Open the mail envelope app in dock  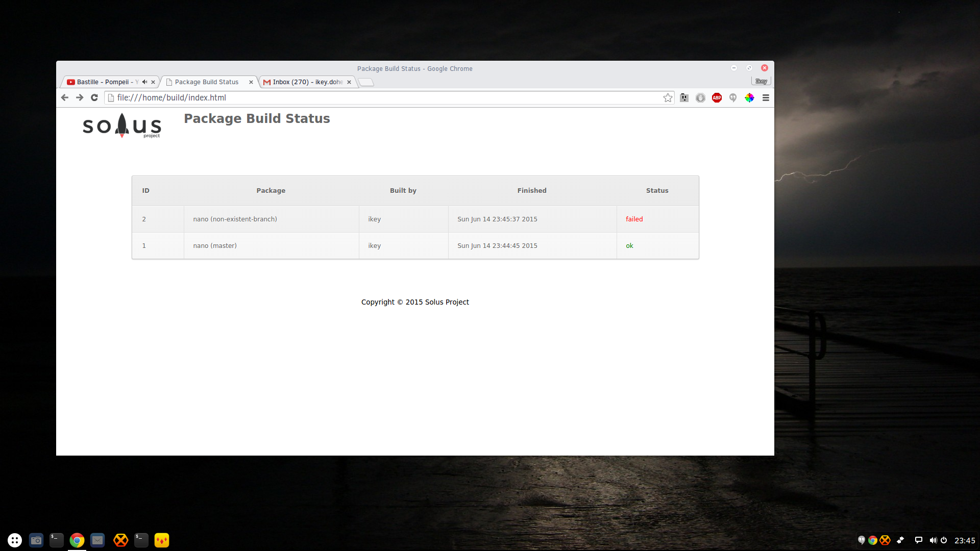click(x=97, y=540)
